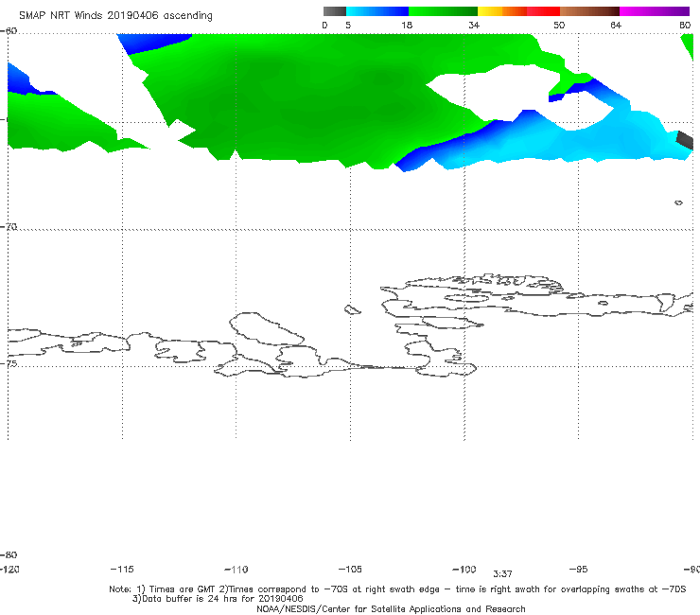This screenshot has width=700, height=615.
Task: Click the gray 0-5 segment of the color bar
Action: point(335,11)
